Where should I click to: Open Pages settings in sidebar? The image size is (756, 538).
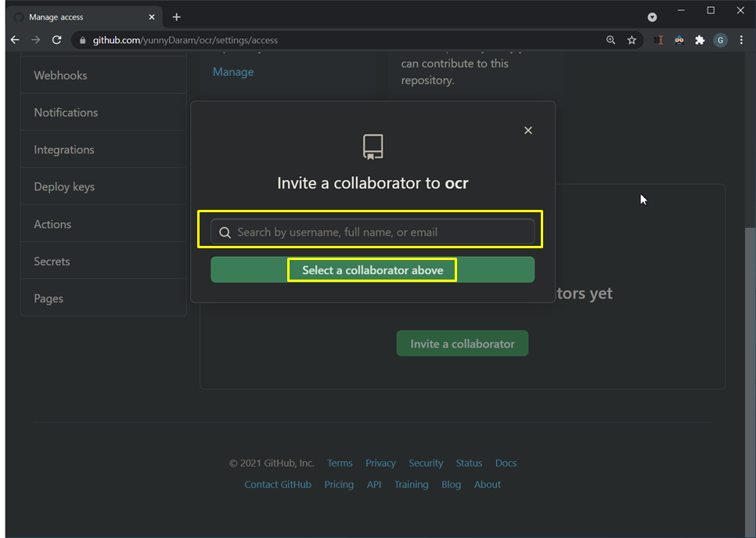103,298
